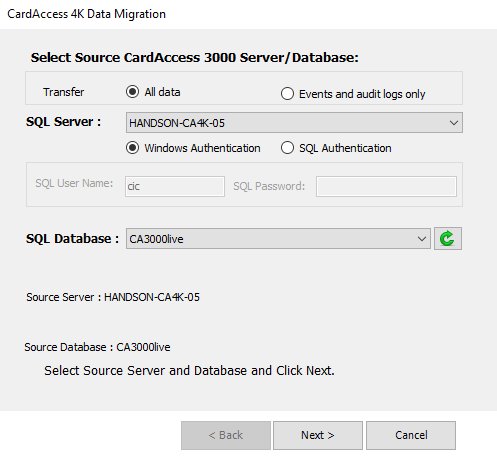Click the Select Source Server instruction text
Viewport: 497px width, 463px height.
189,371
